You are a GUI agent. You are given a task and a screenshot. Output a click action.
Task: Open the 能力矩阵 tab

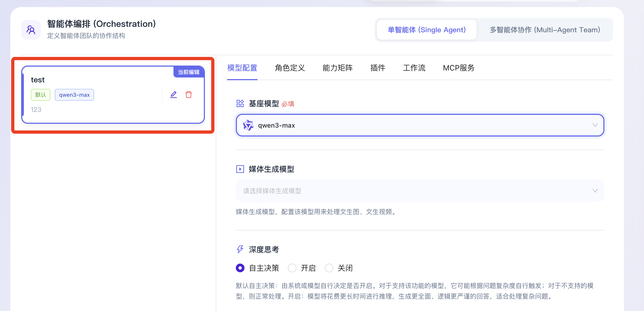pyautogui.click(x=337, y=68)
